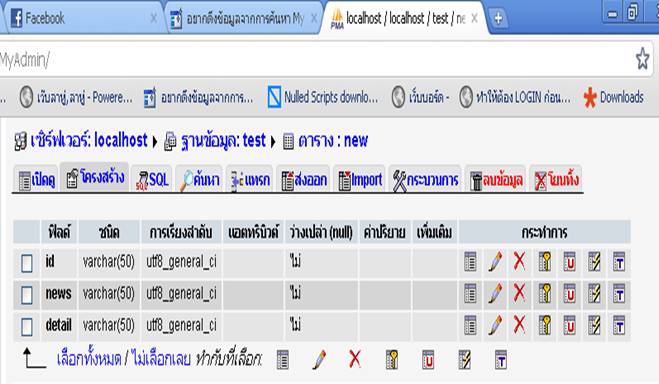Viewport: 659px width, 384px height.
Task: Index icon for selected fields bottom row
Action: click(x=464, y=360)
